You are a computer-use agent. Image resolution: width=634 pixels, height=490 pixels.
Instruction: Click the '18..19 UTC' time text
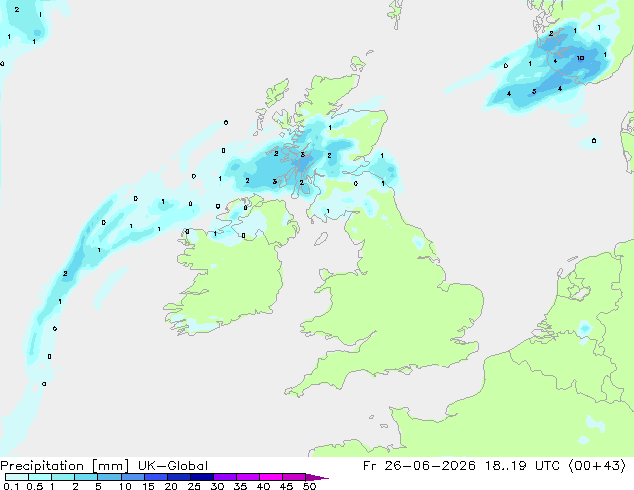coord(523,466)
